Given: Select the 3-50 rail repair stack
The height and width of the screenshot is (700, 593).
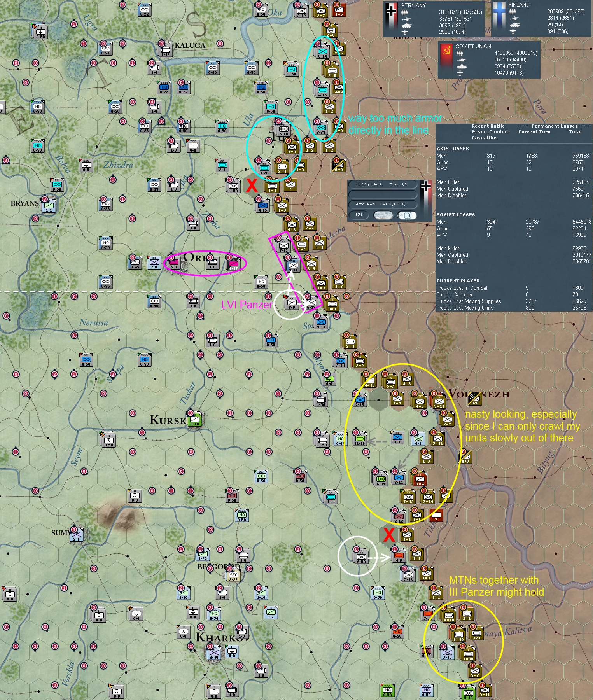Looking at the screenshot, I should [x=322, y=440].
